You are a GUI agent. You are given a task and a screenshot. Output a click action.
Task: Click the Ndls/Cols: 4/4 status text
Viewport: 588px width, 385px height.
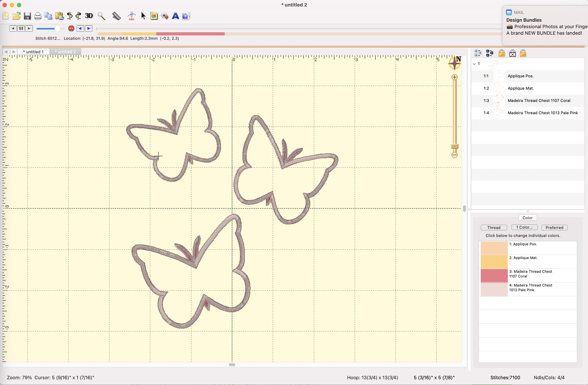pos(549,378)
